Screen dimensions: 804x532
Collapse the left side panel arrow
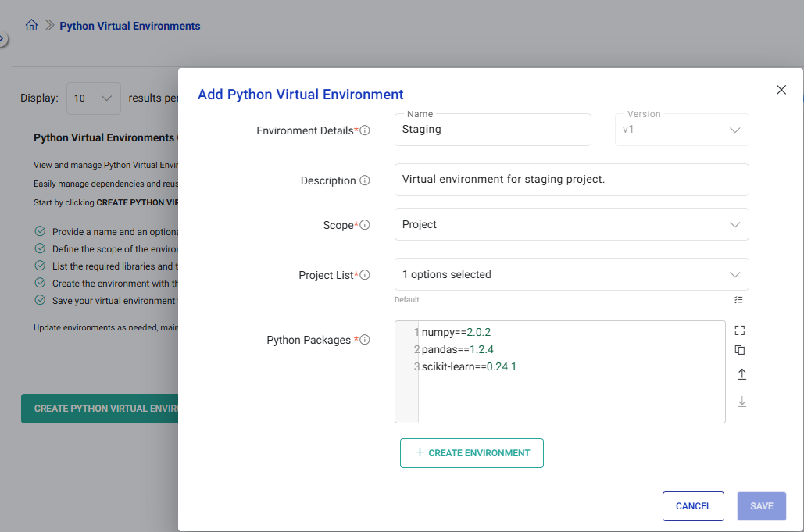(x=3, y=35)
